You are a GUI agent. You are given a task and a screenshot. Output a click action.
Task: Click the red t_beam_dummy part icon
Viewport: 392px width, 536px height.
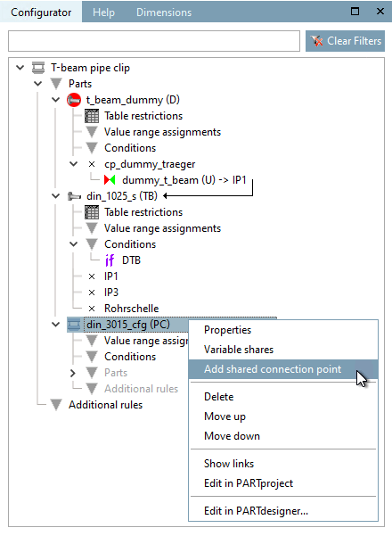click(74, 100)
